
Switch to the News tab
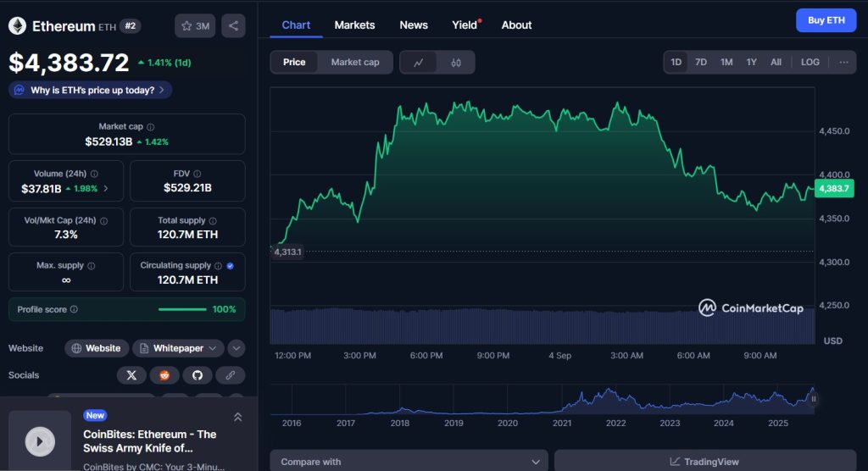click(x=414, y=25)
